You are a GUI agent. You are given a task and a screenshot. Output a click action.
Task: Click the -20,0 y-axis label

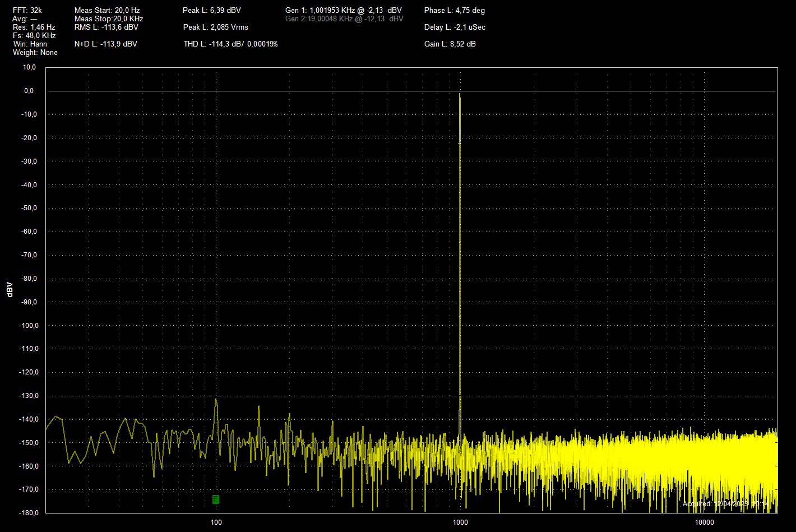28,138
